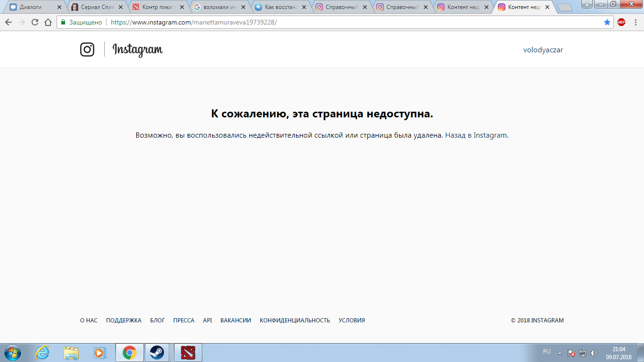Click the blue bookmark star icon

tap(607, 22)
